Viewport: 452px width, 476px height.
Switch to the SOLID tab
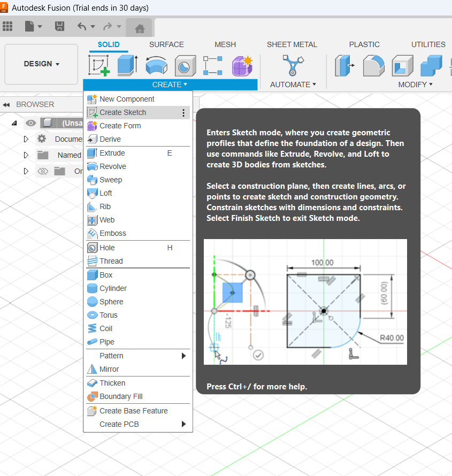coord(109,44)
